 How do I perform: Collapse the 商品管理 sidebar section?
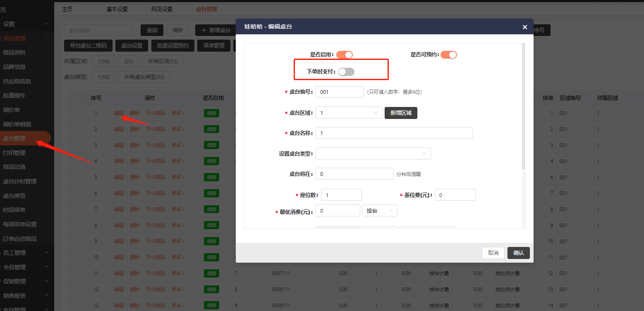click(25, 38)
